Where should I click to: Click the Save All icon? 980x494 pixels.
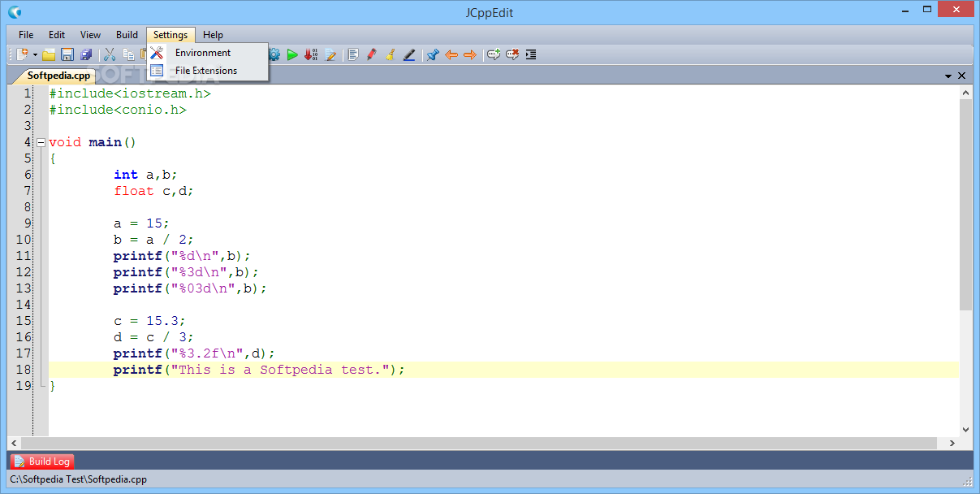(86, 54)
